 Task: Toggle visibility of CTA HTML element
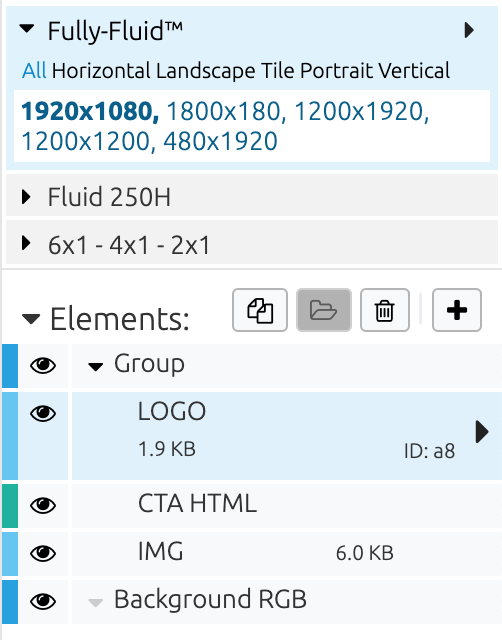[43, 505]
